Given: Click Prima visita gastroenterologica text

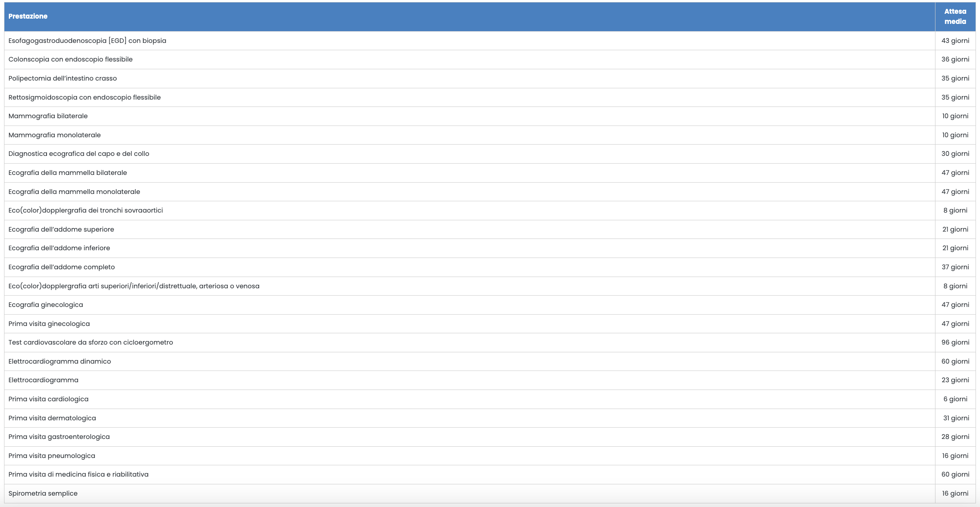Looking at the screenshot, I should click(59, 437).
